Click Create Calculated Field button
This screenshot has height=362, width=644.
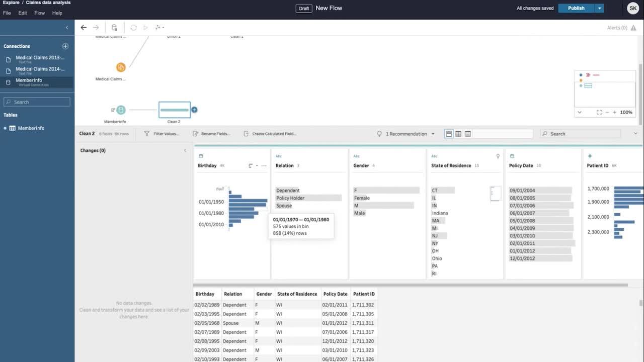(x=270, y=134)
